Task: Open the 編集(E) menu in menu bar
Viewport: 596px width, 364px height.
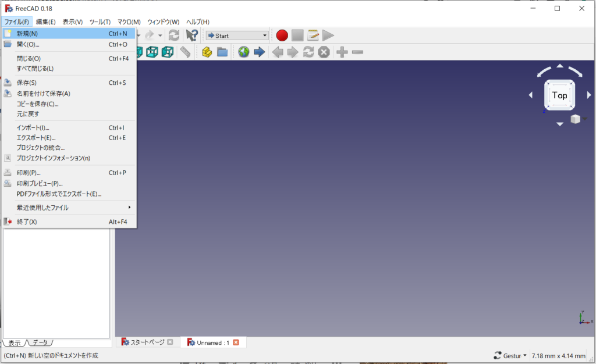Action: point(45,22)
